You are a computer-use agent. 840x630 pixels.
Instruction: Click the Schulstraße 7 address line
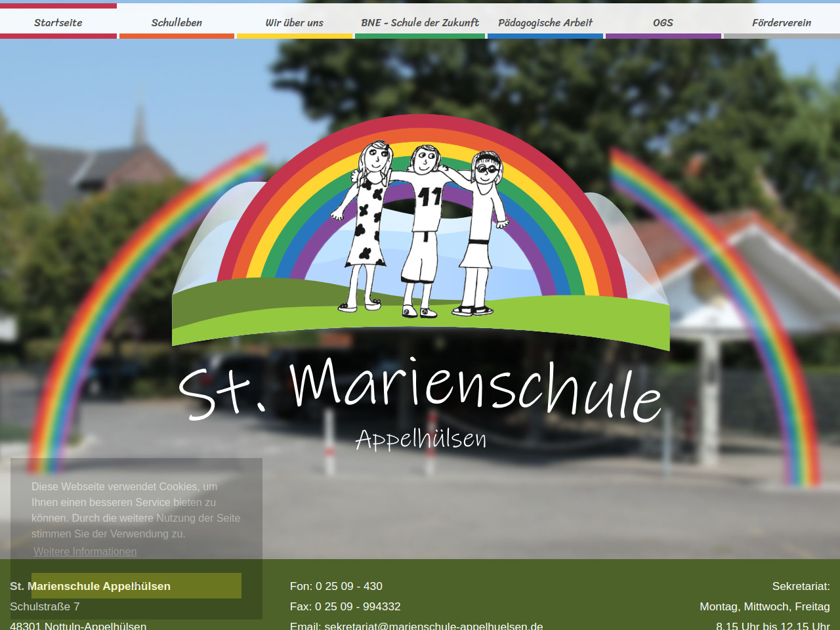45,606
